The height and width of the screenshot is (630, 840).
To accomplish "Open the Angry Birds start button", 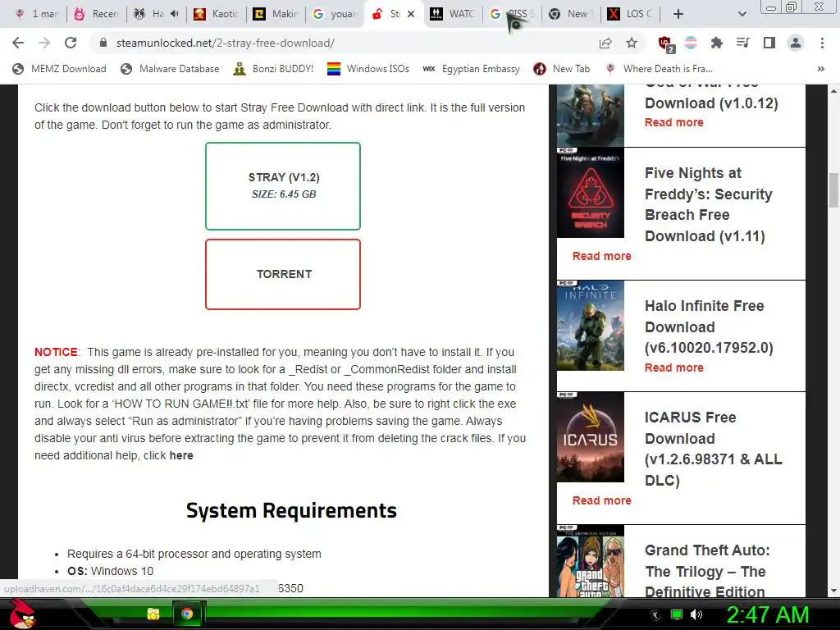I will pos(23,614).
